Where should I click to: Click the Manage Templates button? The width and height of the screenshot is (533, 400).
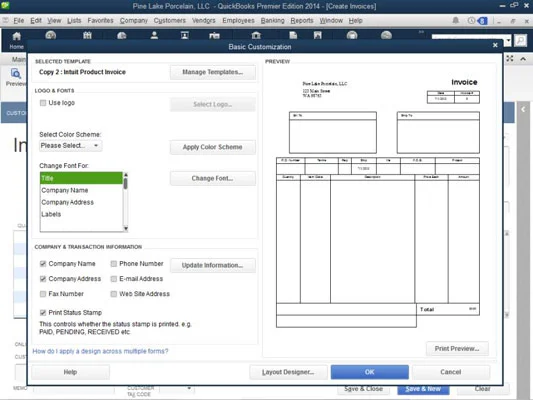[212, 72]
